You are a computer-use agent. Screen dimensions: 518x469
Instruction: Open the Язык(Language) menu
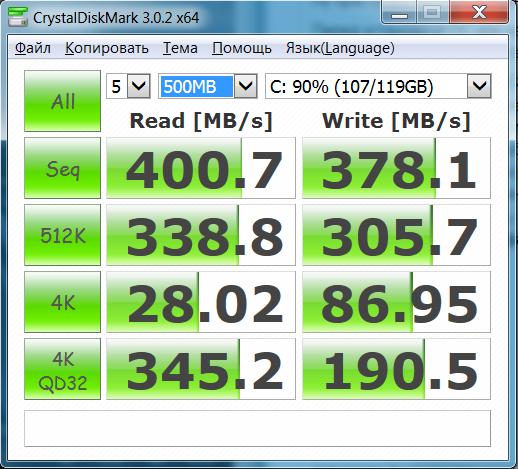(x=340, y=48)
